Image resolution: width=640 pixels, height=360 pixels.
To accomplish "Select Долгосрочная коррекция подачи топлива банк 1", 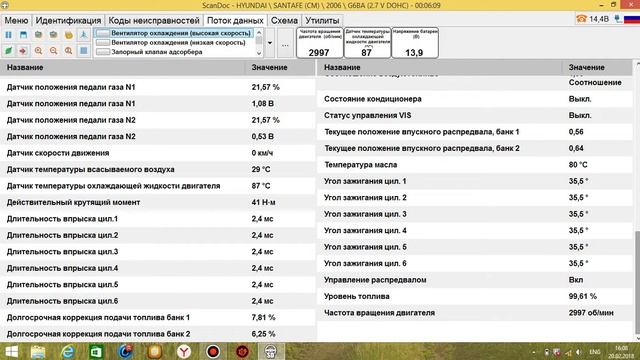I will pos(158,318).
